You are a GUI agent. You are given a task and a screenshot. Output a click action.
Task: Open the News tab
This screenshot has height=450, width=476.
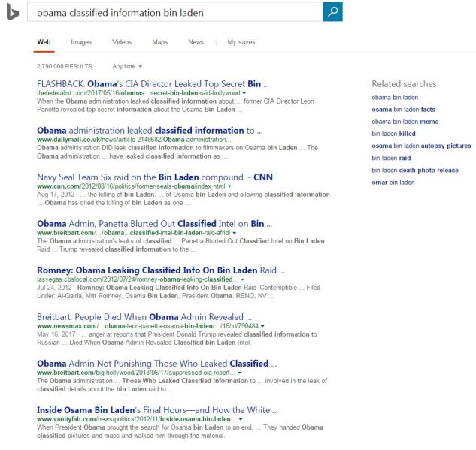(196, 42)
